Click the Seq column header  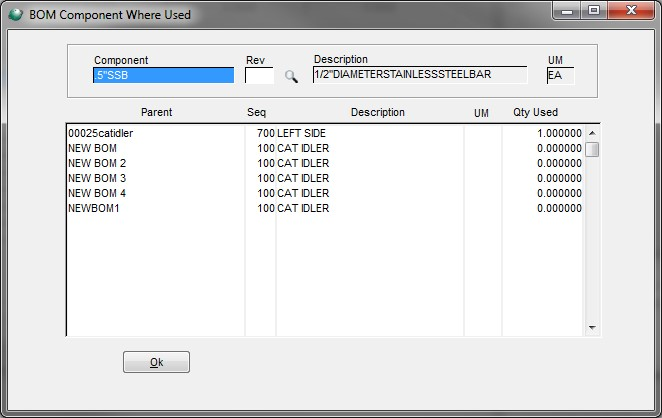257,112
